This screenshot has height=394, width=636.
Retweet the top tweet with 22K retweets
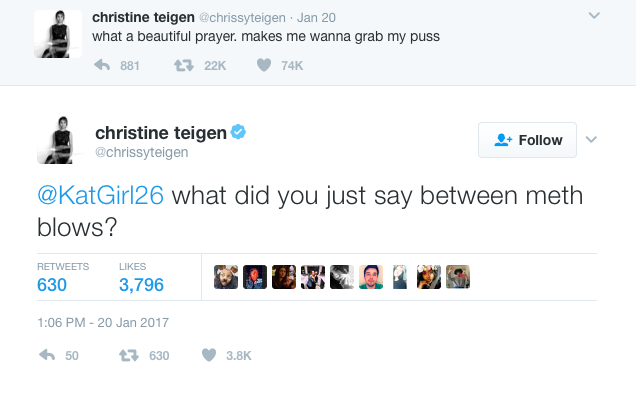[x=184, y=65]
